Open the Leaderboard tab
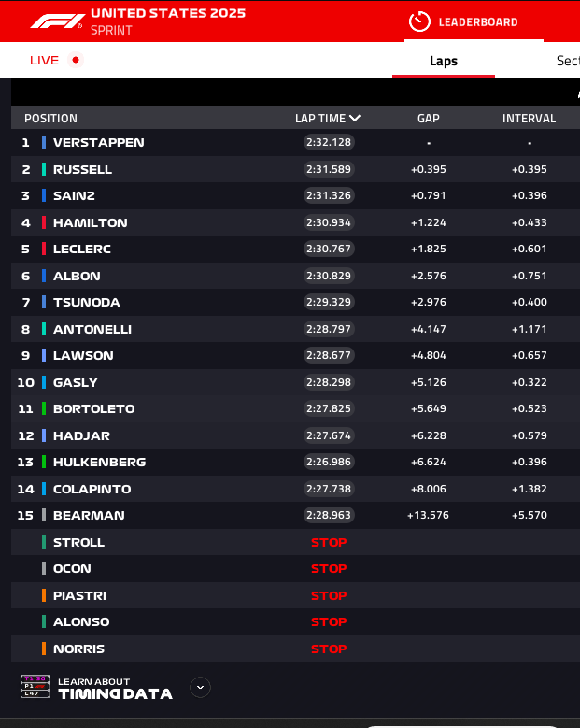 pyautogui.click(x=474, y=21)
